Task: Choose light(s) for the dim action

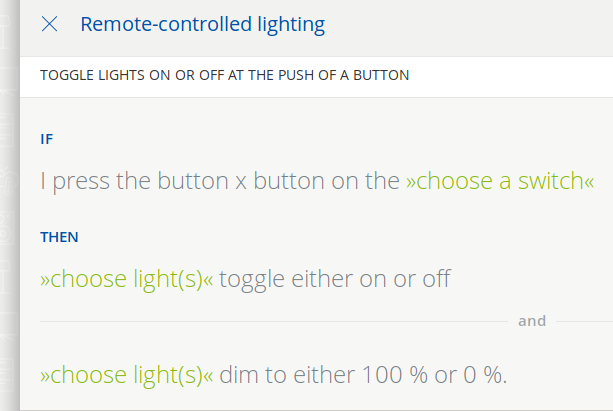Action: (126, 376)
